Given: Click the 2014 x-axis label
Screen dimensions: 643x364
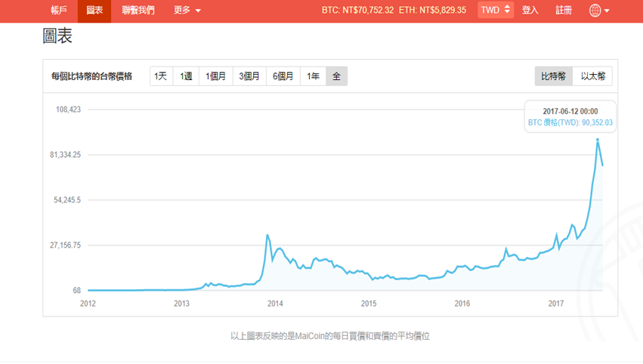Looking at the screenshot, I should [x=275, y=304].
